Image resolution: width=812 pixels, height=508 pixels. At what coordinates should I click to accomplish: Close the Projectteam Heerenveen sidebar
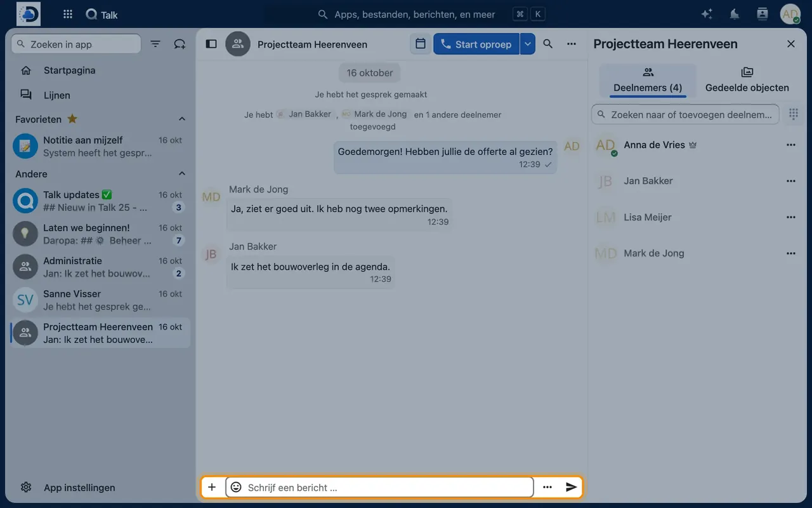(x=791, y=44)
